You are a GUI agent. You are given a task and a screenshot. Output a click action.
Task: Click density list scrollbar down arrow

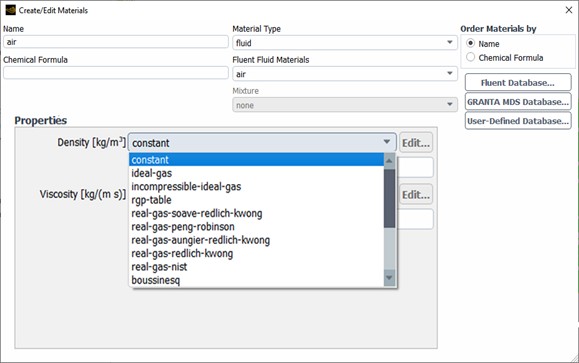click(389, 278)
